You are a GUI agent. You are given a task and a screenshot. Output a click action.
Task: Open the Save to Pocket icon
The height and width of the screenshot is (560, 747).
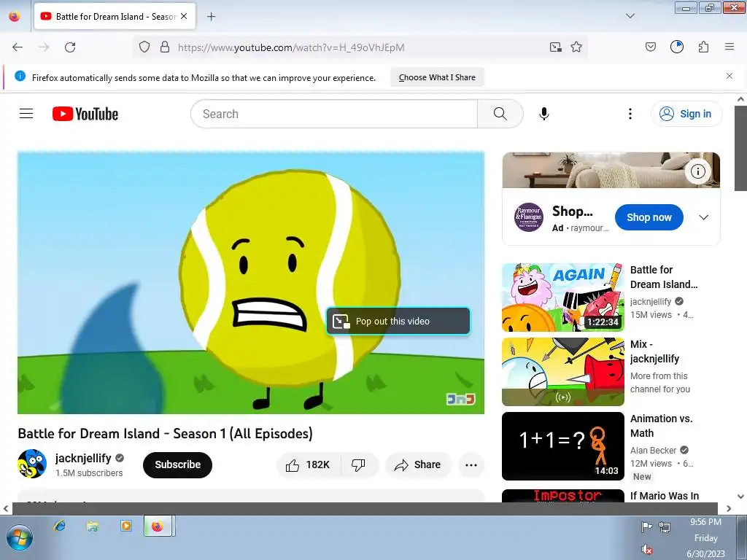[650, 47]
